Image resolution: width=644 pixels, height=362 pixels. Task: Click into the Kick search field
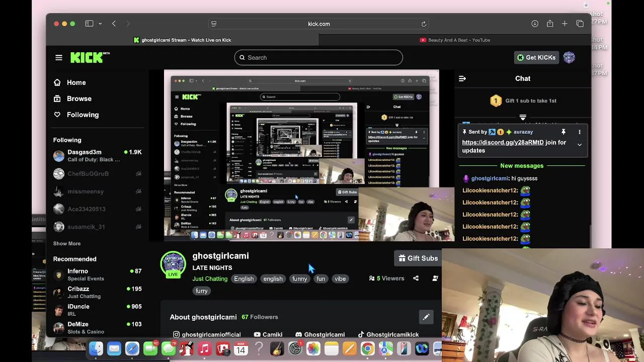pyautogui.click(x=318, y=57)
